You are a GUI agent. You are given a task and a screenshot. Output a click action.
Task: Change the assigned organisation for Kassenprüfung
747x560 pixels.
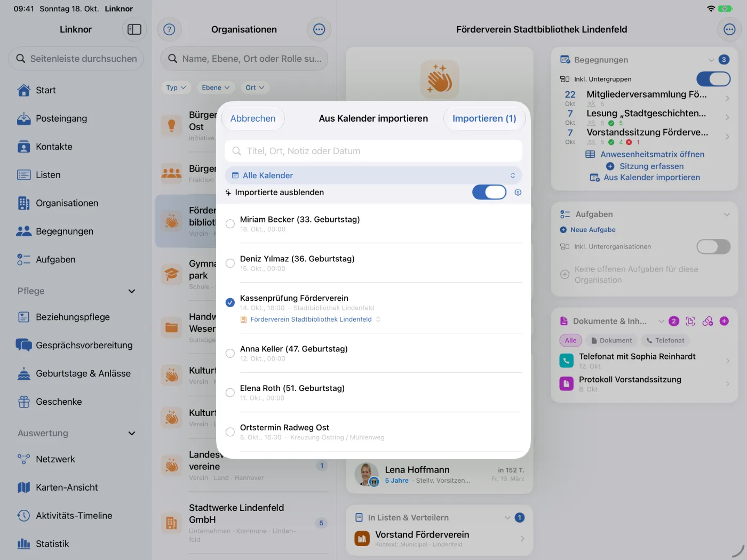point(311,319)
